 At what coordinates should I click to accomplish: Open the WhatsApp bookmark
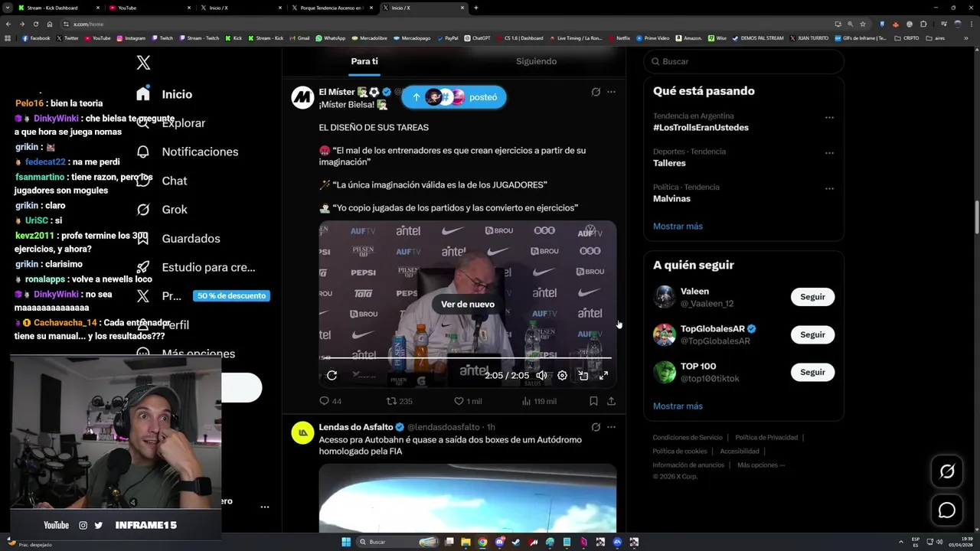pos(331,38)
